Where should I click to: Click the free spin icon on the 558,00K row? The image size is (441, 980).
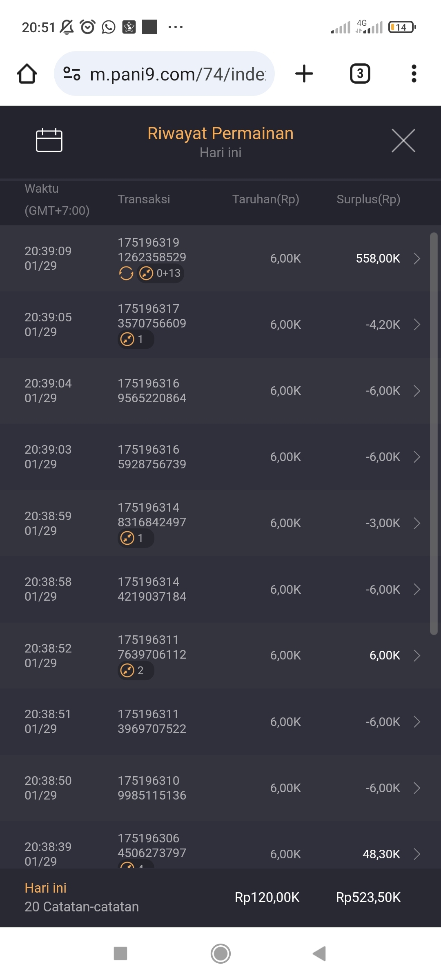coord(126,273)
